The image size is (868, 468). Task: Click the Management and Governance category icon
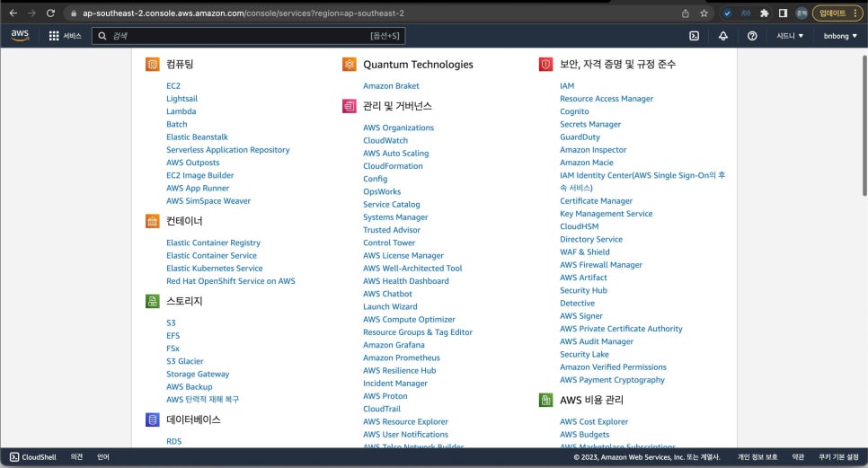(349, 106)
